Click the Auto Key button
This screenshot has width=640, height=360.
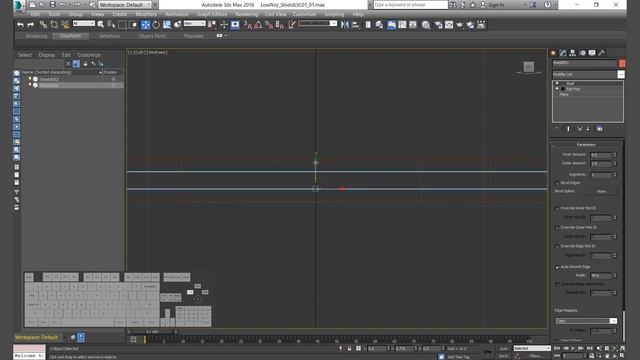[504, 349]
